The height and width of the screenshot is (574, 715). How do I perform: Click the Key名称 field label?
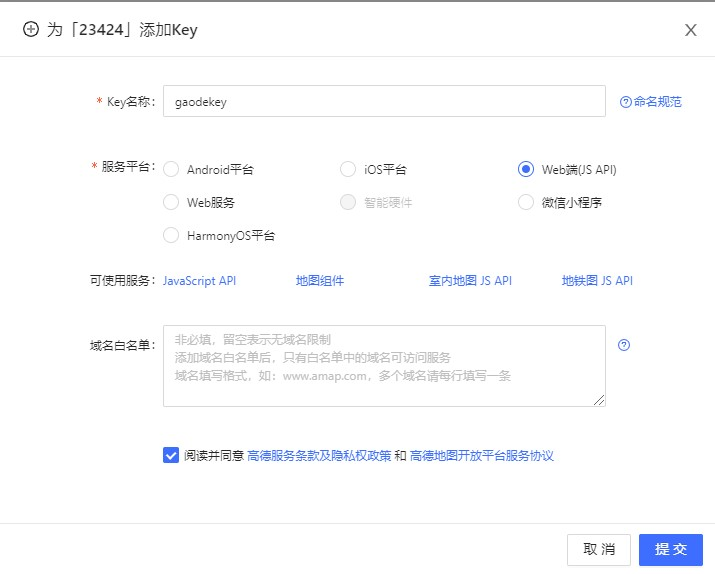coord(130,101)
